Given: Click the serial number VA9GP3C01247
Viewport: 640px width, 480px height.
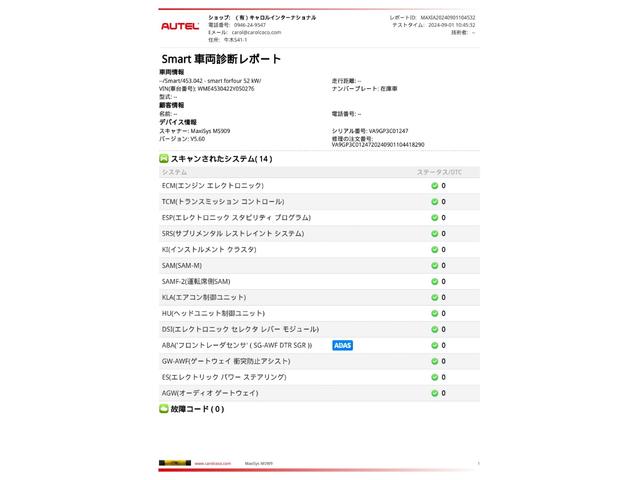Looking at the screenshot, I should 389,131.
